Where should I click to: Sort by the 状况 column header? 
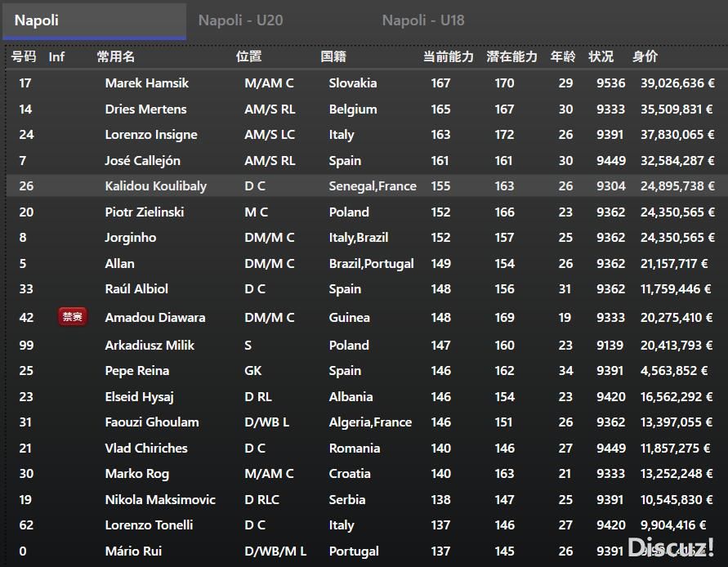pos(601,56)
